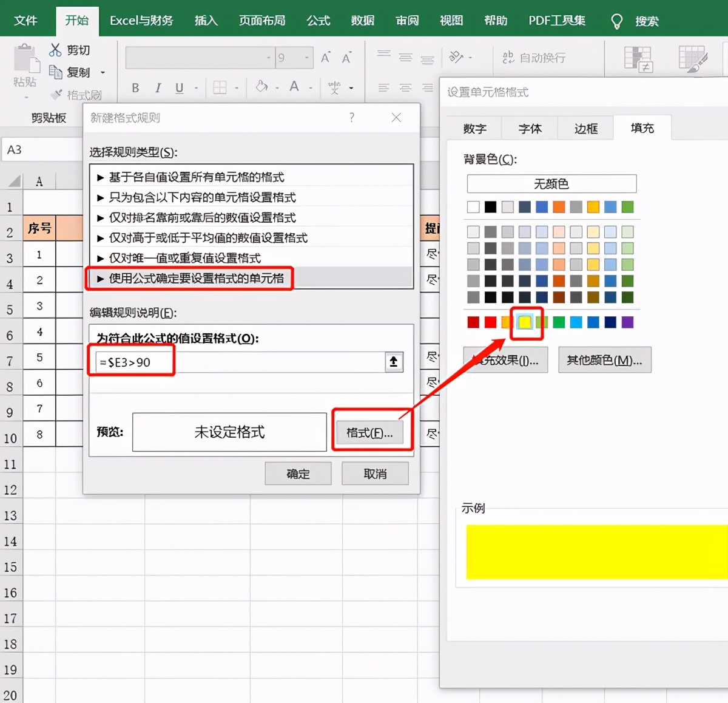The image size is (728, 703).
Task: Decrease font size with smaller A icon
Action: tap(346, 58)
